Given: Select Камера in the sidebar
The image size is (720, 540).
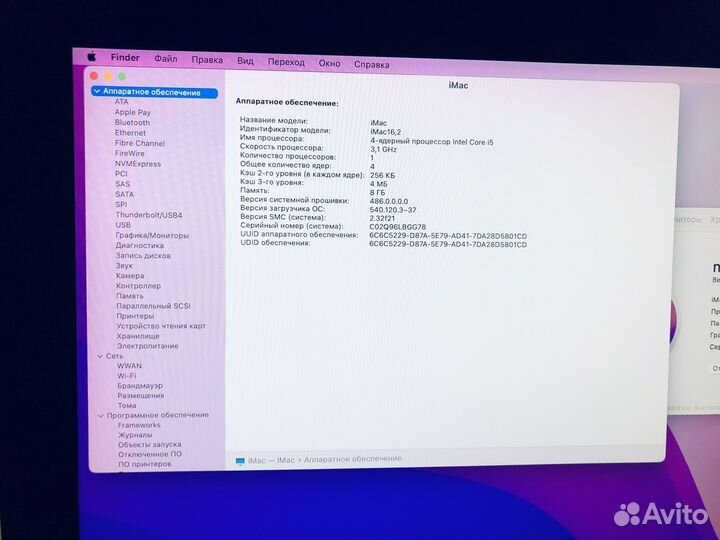Looking at the screenshot, I should [x=130, y=276].
